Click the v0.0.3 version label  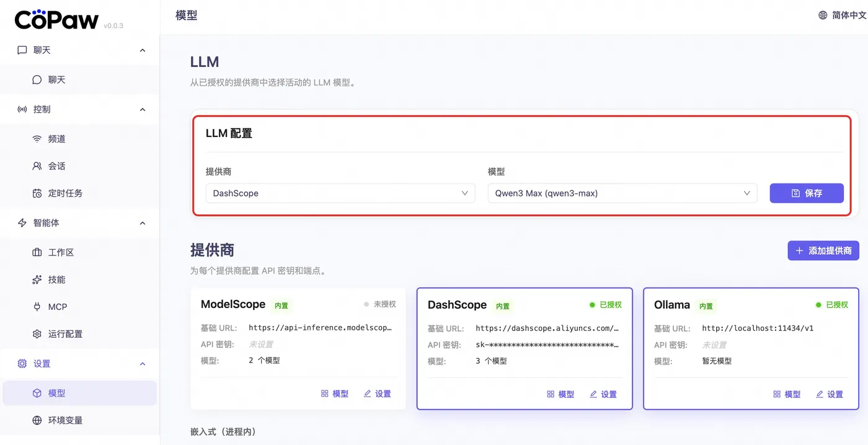pos(113,26)
